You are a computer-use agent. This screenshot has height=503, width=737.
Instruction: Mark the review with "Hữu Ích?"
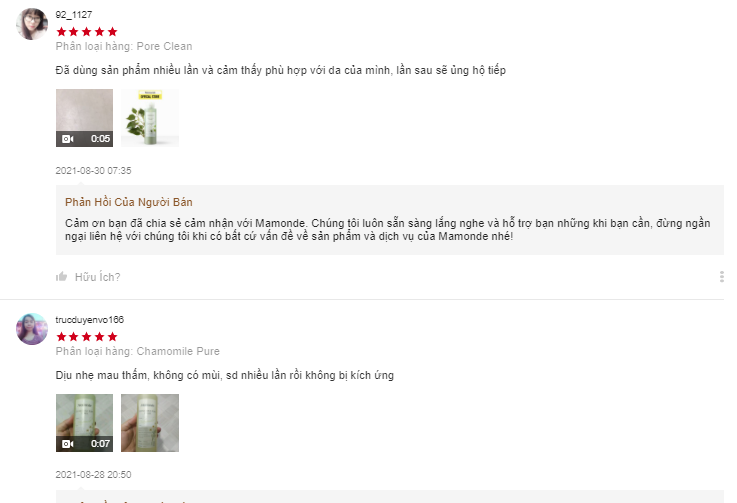pyautogui.click(x=97, y=277)
